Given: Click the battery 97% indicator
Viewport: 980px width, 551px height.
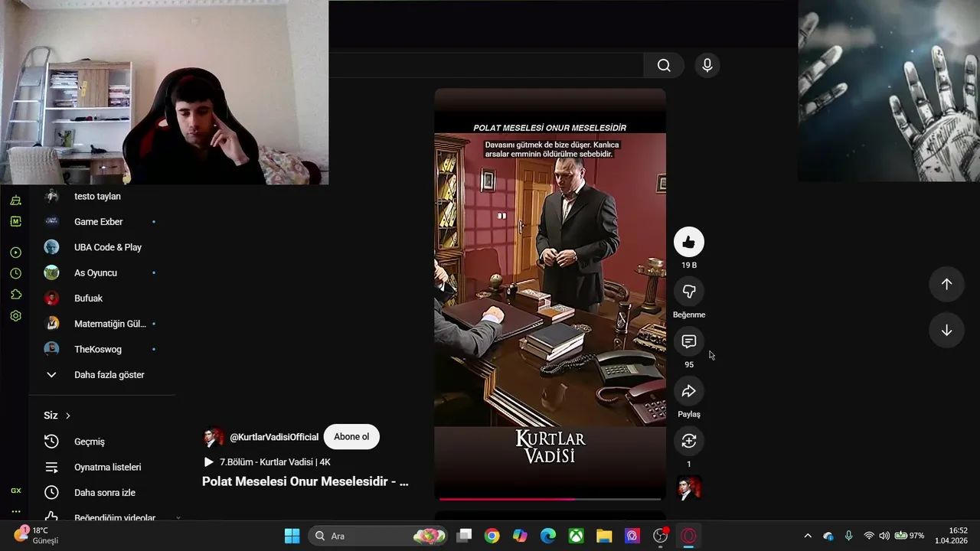Looking at the screenshot, I should point(910,536).
